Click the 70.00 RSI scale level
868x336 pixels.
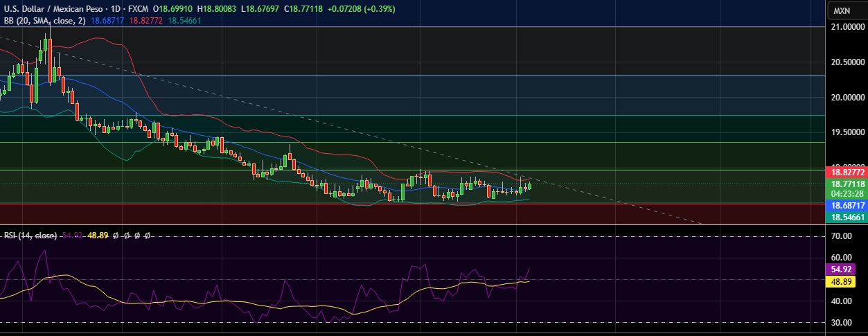tap(842, 236)
